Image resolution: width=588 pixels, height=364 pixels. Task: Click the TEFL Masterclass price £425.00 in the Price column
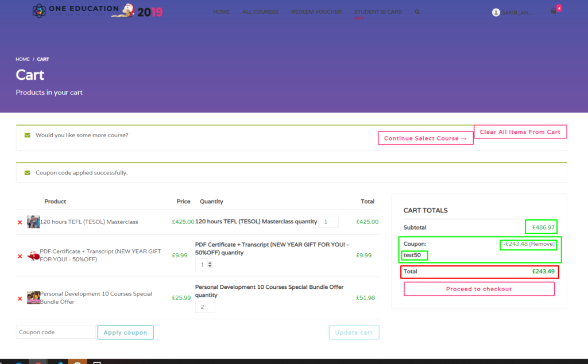tap(183, 222)
